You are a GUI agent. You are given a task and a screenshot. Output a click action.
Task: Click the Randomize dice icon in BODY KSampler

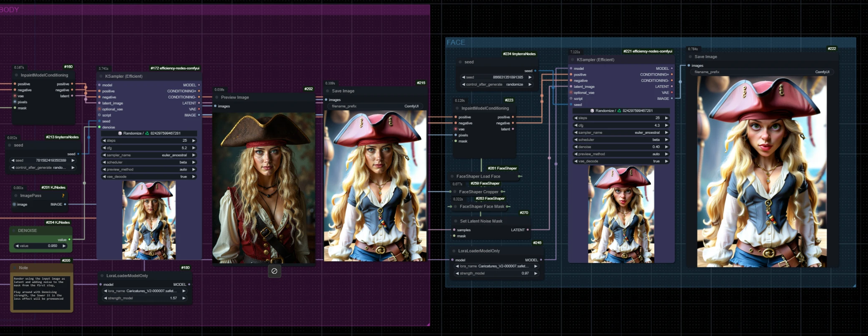(x=120, y=133)
